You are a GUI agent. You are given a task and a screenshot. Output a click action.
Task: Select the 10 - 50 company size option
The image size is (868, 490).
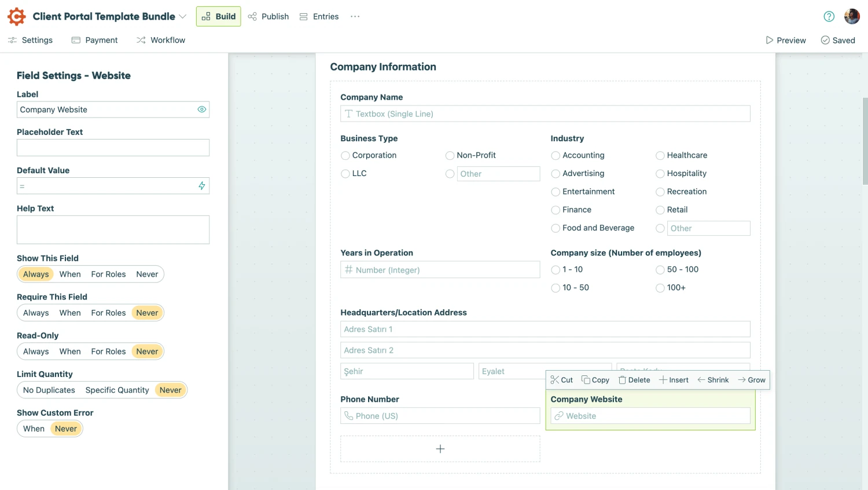(x=556, y=287)
